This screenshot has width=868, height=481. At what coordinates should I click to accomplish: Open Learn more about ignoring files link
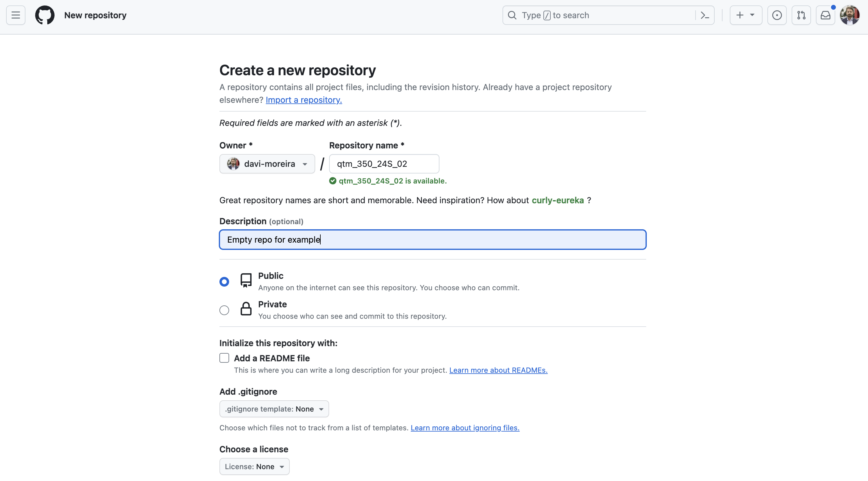(x=465, y=428)
